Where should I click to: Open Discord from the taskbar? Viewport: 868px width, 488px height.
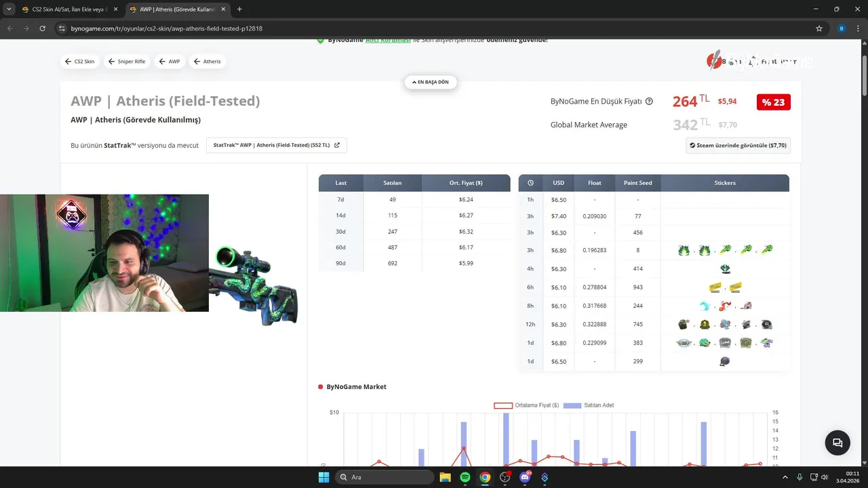coord(525,477)
